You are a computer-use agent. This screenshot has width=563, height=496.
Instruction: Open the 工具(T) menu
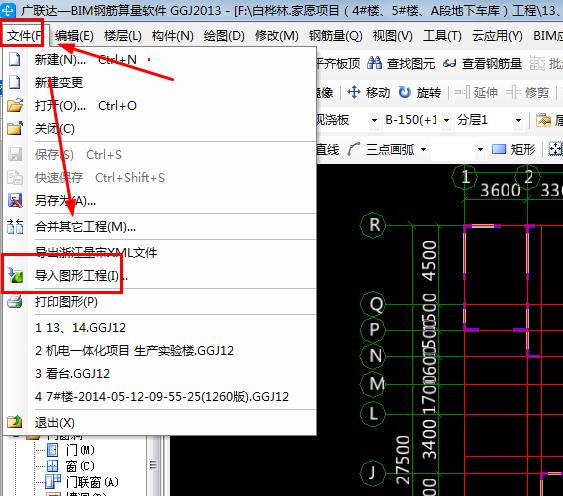click(442, 36)
